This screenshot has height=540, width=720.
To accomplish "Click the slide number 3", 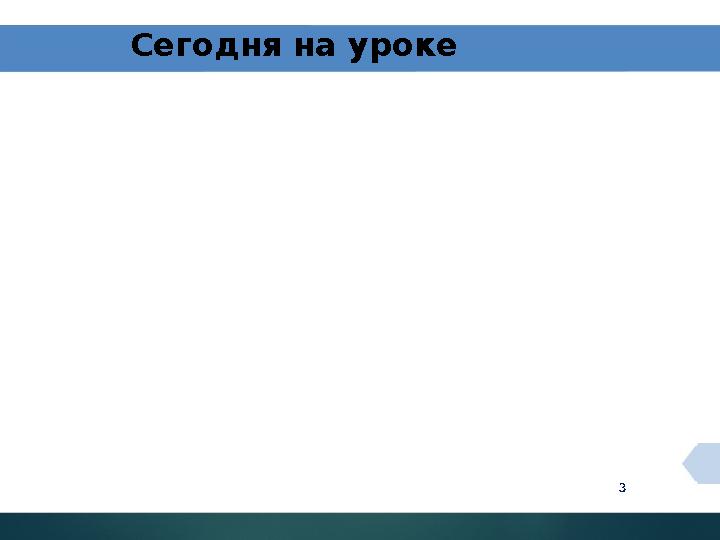I will click(x=622, y=488).
